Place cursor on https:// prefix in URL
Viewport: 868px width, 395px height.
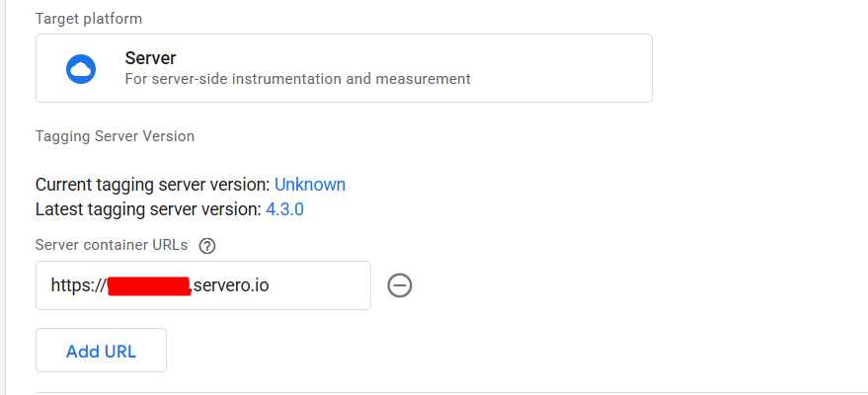tap(78, 285)
